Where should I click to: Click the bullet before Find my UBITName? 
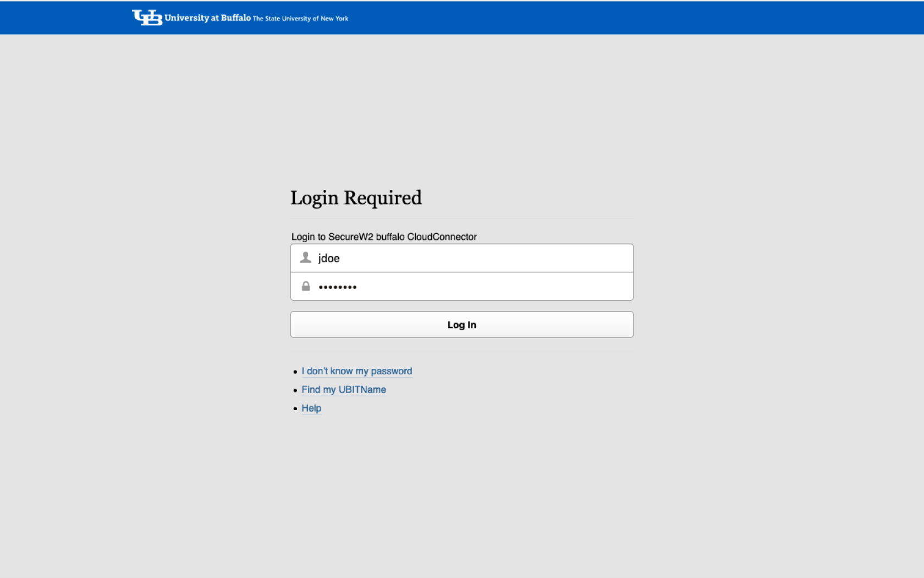coord(296,390)
